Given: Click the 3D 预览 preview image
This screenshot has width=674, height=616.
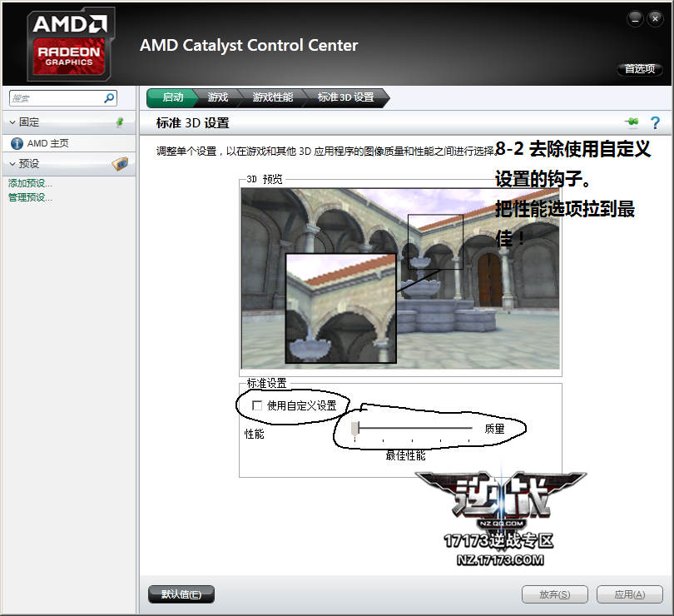Looking at the screenshot, I should pyautogui.click(x=400, y=279).
